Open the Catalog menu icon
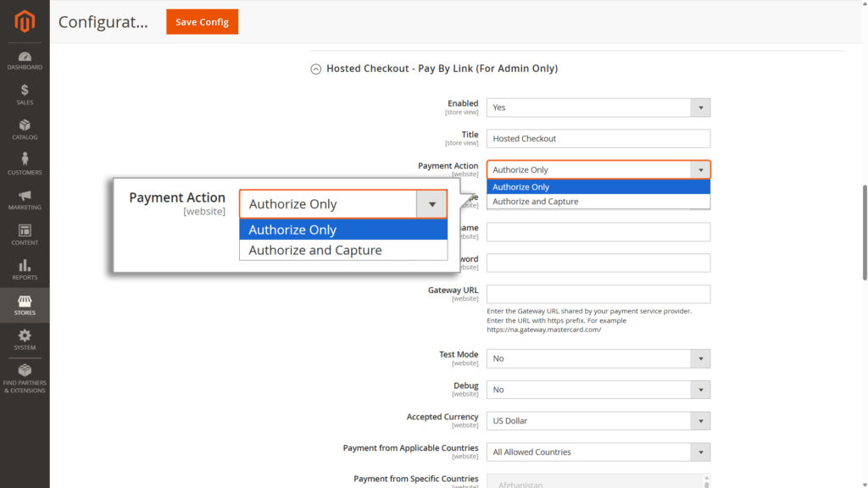This screenshot has height=488, width=868. pyautogui.click(x=25, y=125)
